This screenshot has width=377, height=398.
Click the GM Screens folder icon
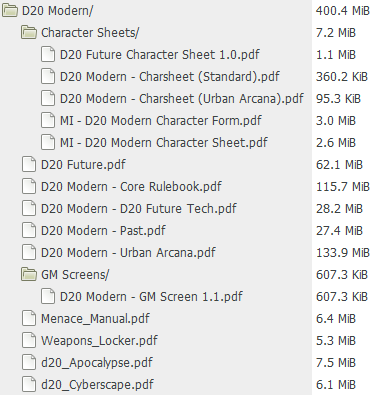point(29,275)
